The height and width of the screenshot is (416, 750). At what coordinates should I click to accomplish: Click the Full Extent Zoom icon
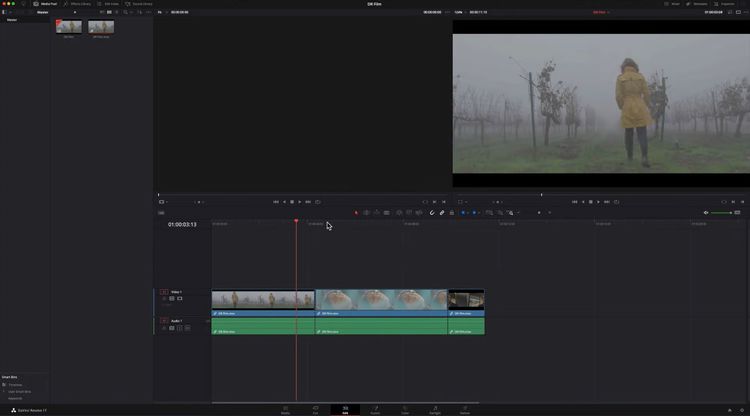pyautogui.click(x=489, y=213)
